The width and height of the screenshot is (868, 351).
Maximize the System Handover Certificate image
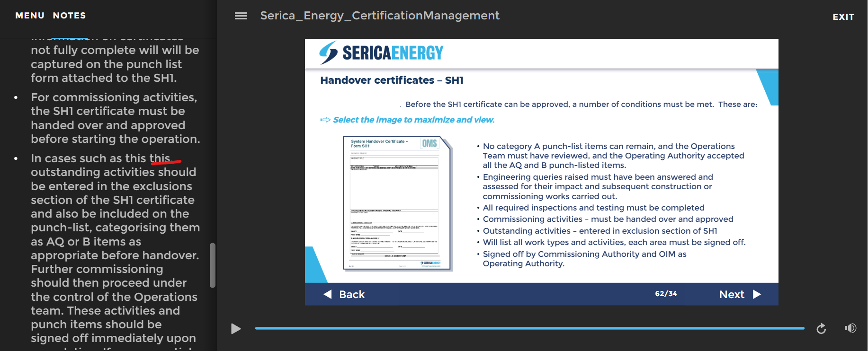pyautogui.click(x=397, y=203)
